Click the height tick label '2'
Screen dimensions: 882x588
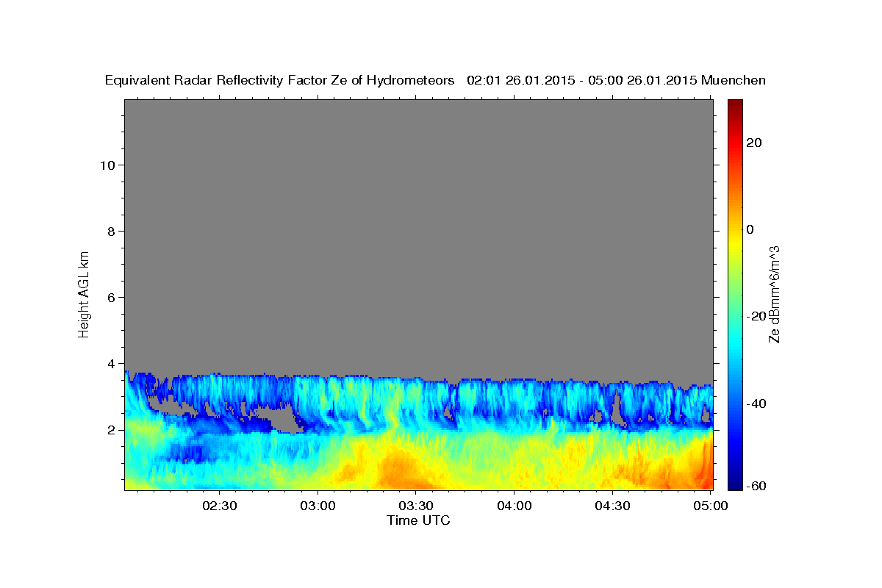tap(110, 429)
